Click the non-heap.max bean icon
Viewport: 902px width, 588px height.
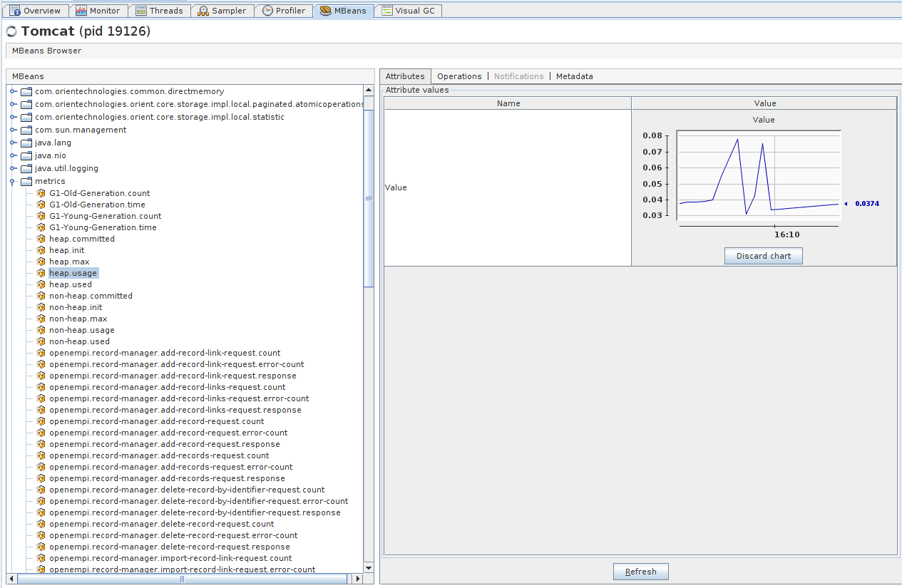41,319
